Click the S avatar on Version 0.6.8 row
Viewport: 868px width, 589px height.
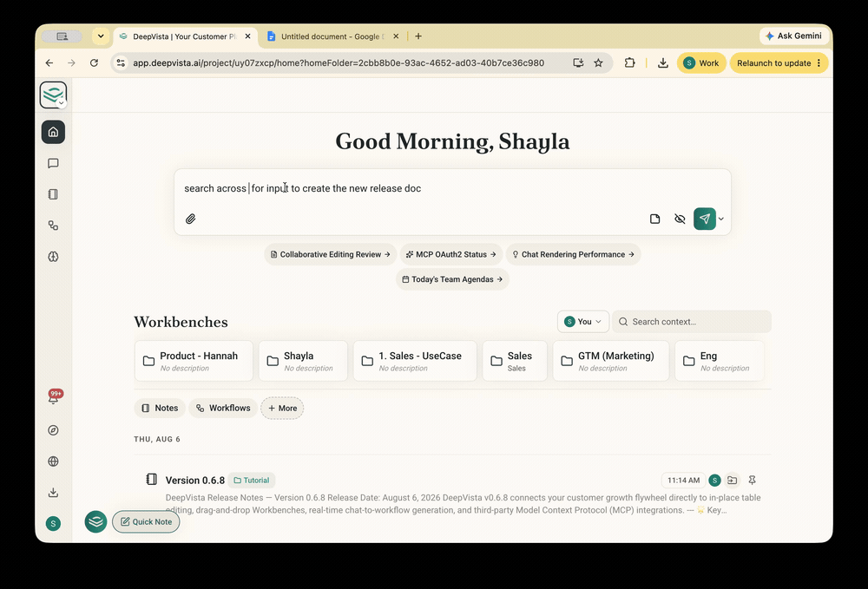[714, 480]
